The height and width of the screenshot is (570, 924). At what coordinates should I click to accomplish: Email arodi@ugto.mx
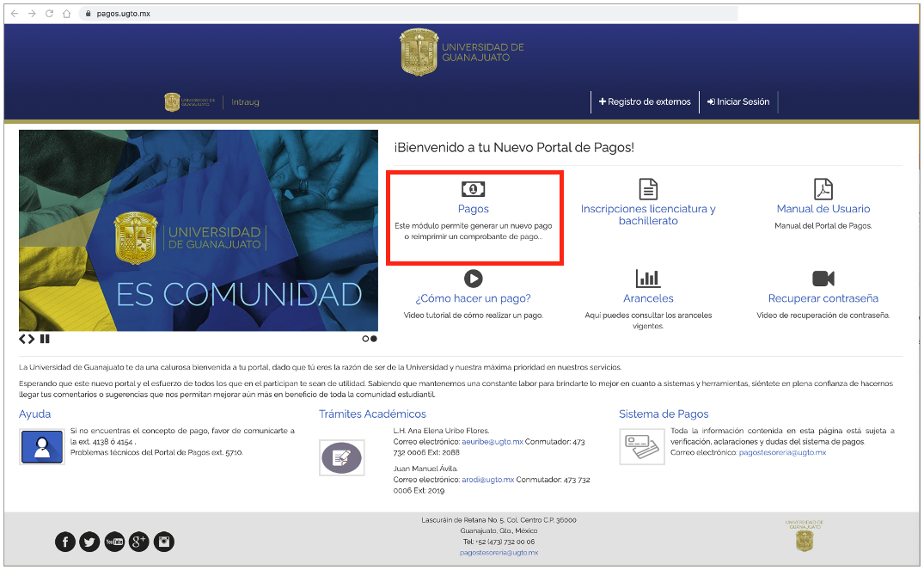tap(488, 480)
